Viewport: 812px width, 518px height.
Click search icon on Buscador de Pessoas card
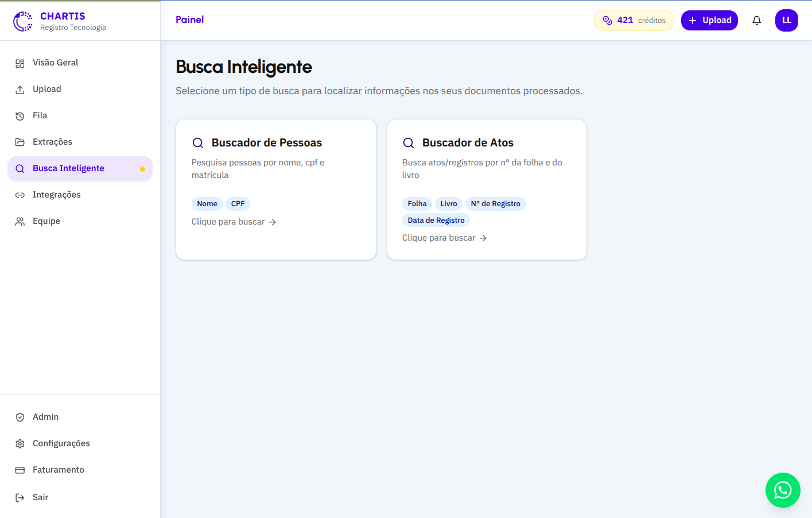198,143
